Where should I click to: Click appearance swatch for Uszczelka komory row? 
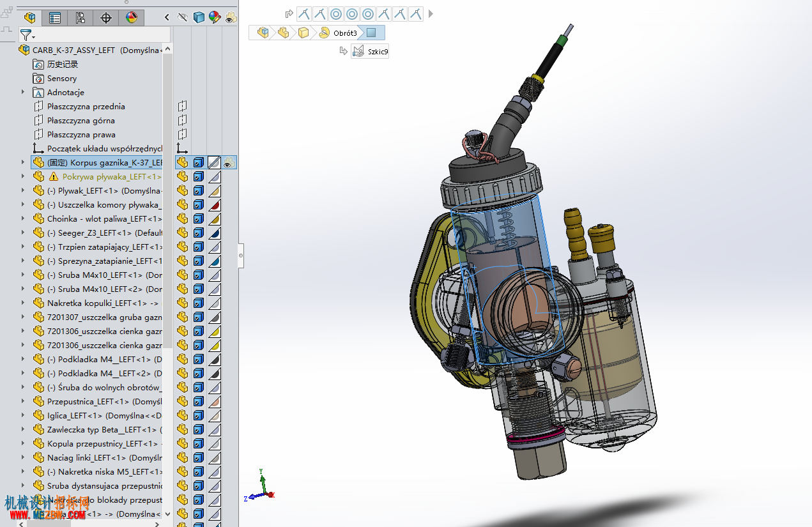[x=215, y=204]
